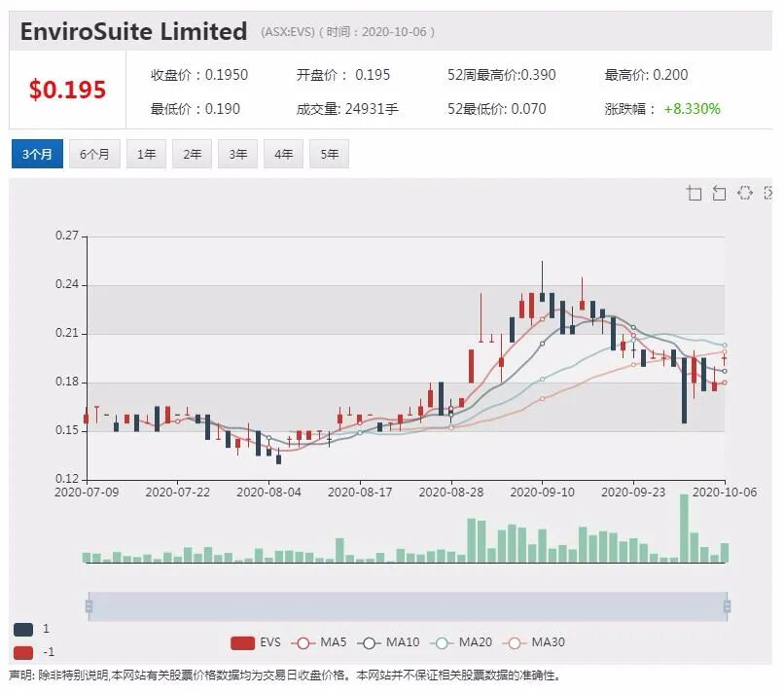The height and width of the screenshot is (694, 784).
Task: Click the right handle of the zoom slider
Action: tap(727, 606)
